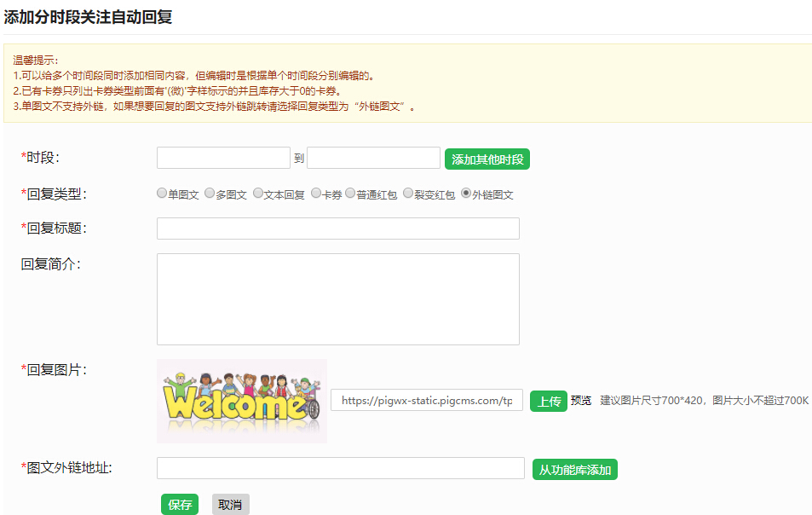The height and width of the screenshot is (515, 812).
Task: Open the image 预览 preview link
Action: 581,401
